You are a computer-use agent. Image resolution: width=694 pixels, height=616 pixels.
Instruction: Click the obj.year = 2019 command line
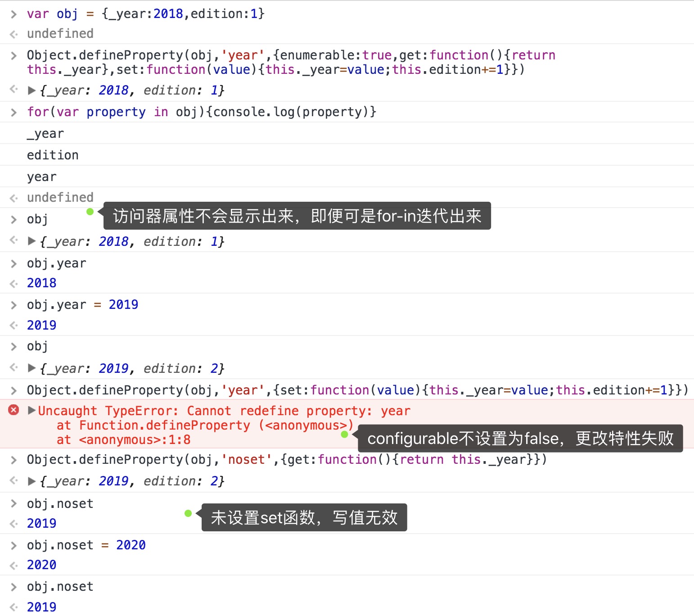[82, 305]
